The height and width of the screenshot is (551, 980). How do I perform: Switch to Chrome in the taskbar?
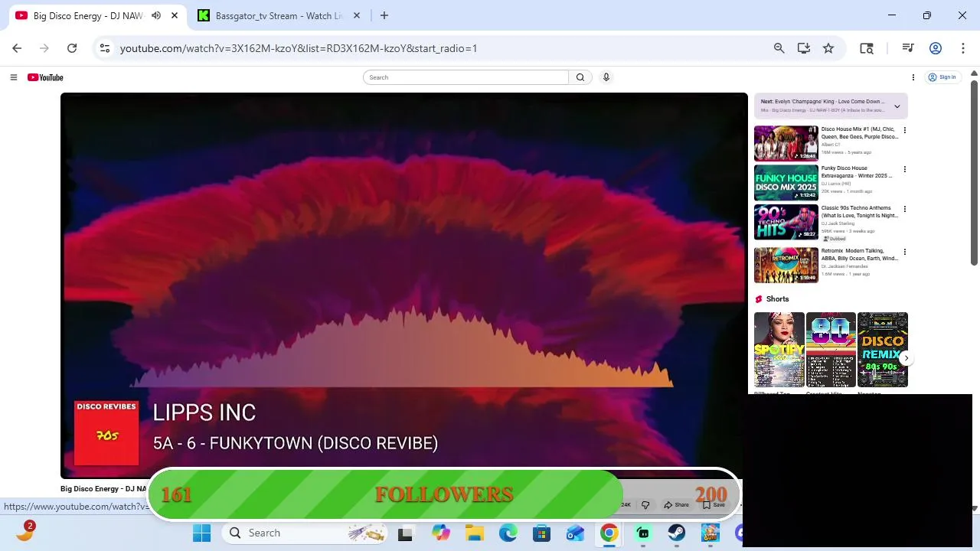click(x=609, y=533)
